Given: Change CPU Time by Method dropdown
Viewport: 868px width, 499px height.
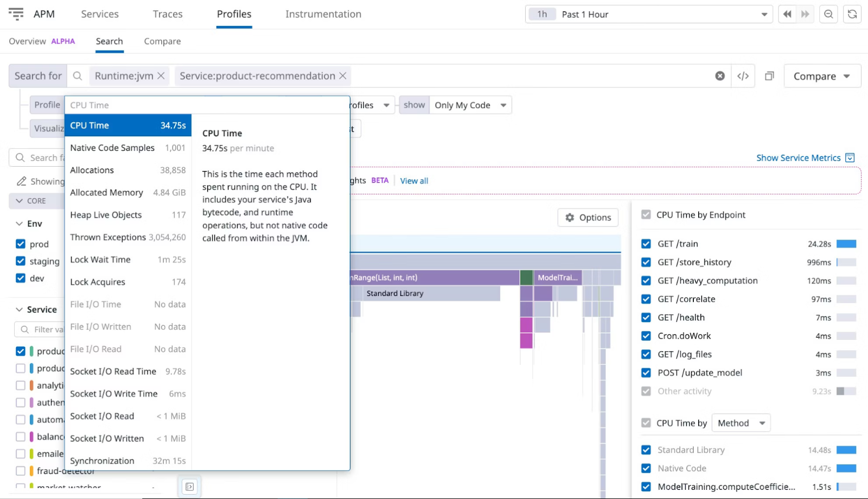Looking at the screenshot, I should click(x=741, y=422).
